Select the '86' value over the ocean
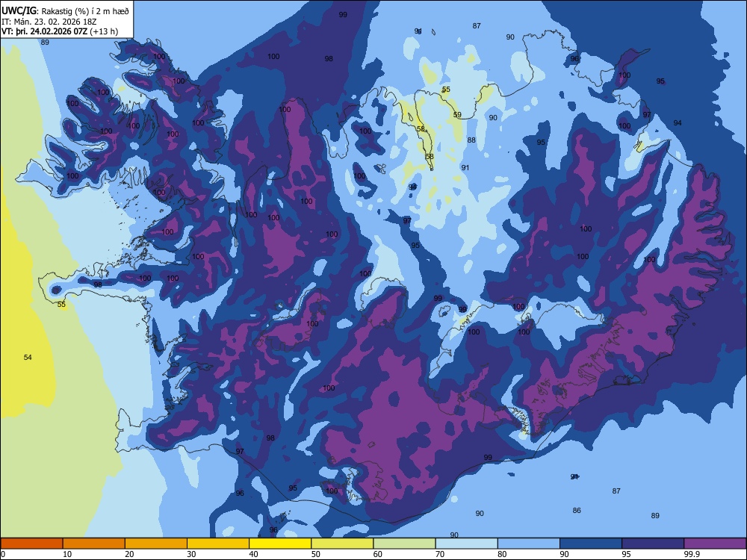The height and width of the screenshot is (560, 747). (x=577, y=511)
